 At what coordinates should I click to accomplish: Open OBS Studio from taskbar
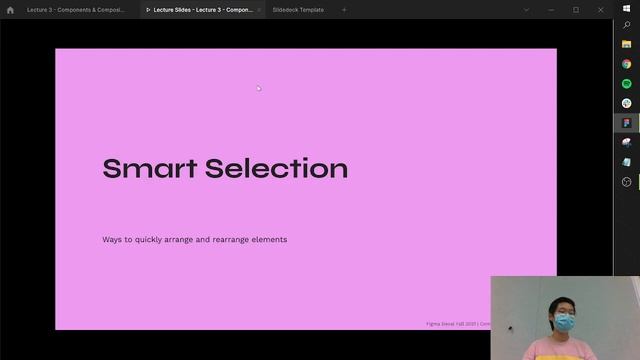pos(627,182)
